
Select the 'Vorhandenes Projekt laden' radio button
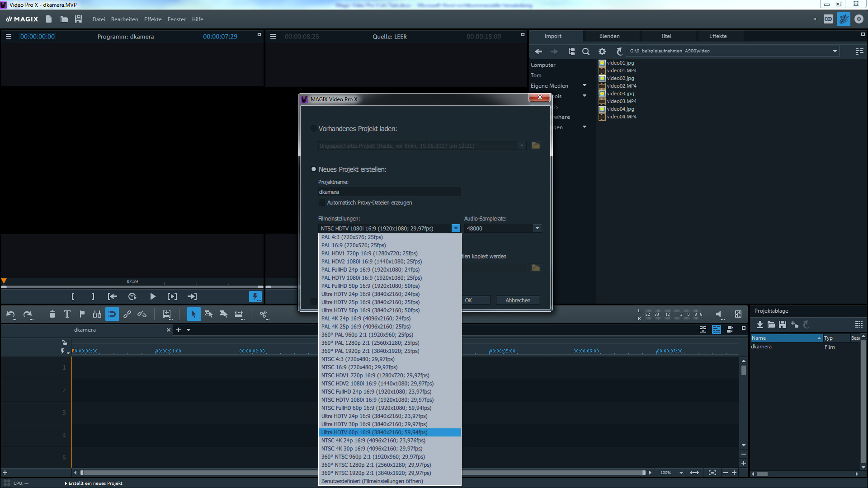coord(313,129)
